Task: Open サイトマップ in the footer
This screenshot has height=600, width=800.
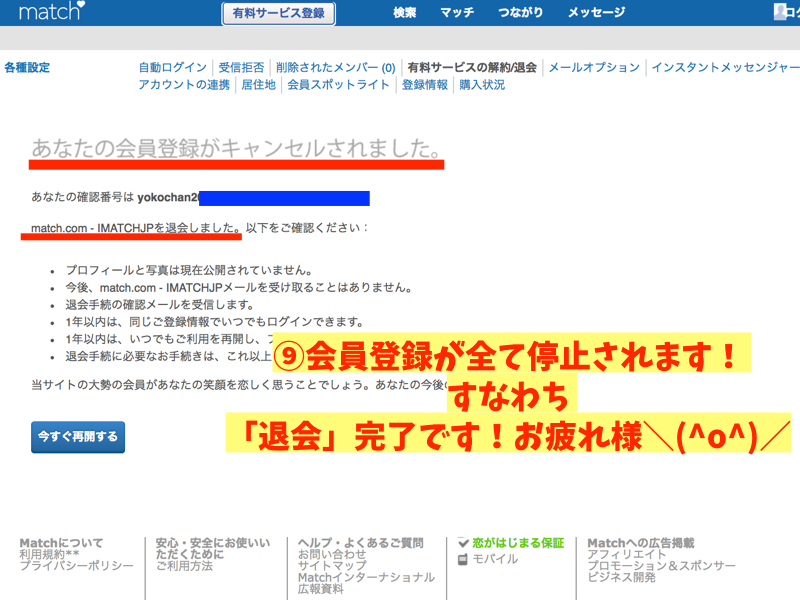Action: (332, 566)
